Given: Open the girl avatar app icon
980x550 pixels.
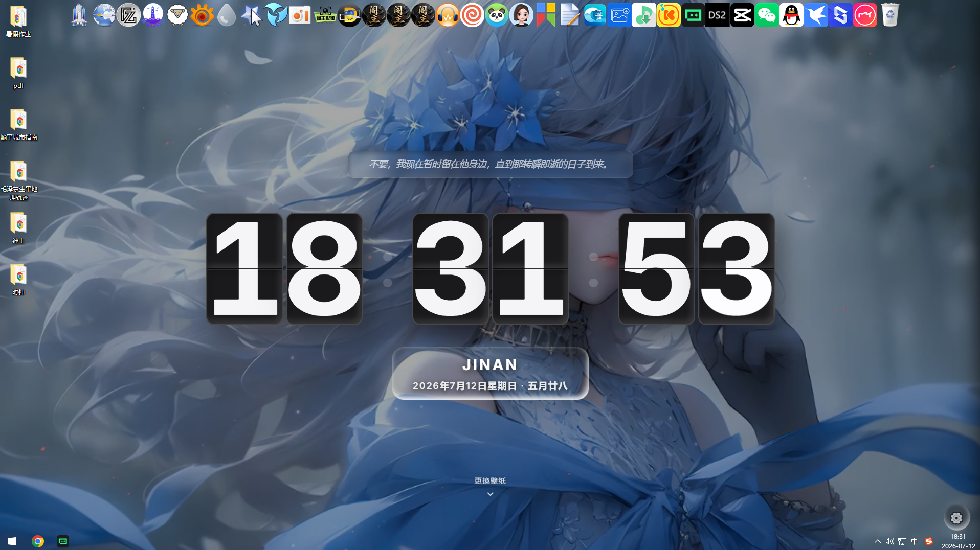Looking at the screenshot, I should 521,15.
